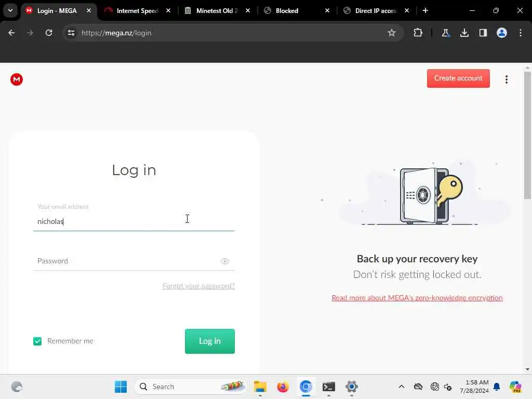Open the MEGA page three-dot menu

[x=506, y=79]
